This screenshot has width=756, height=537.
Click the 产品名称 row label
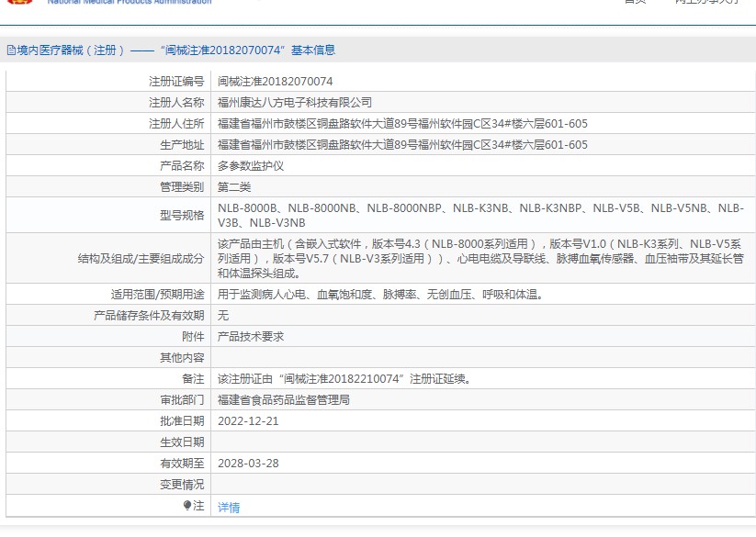tap(182, 166)
